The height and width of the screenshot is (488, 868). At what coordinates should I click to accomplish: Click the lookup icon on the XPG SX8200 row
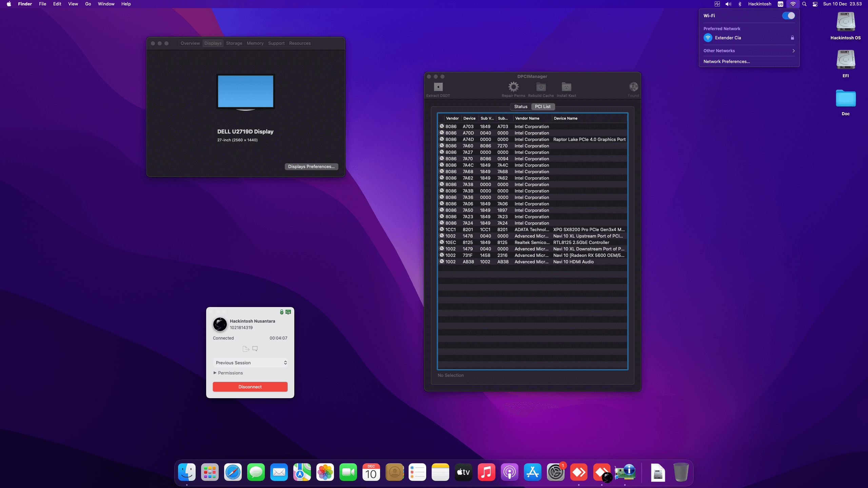point(442,229)
